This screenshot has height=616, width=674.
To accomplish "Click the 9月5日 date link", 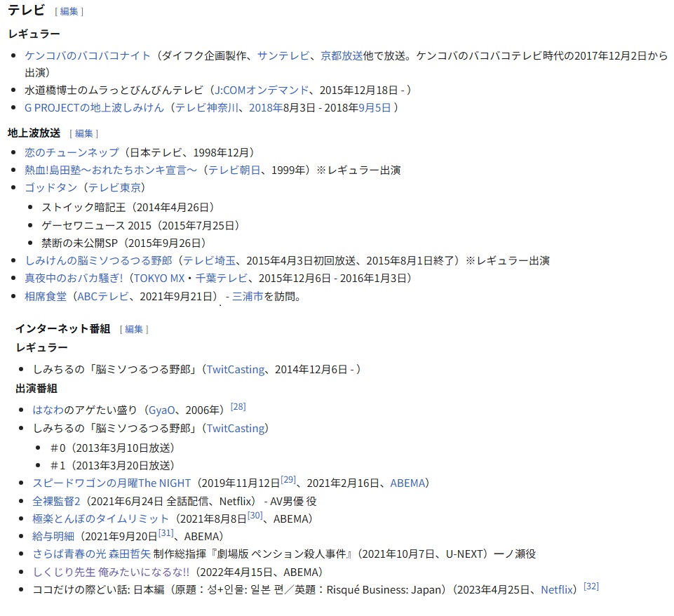I will pos(375,108).
